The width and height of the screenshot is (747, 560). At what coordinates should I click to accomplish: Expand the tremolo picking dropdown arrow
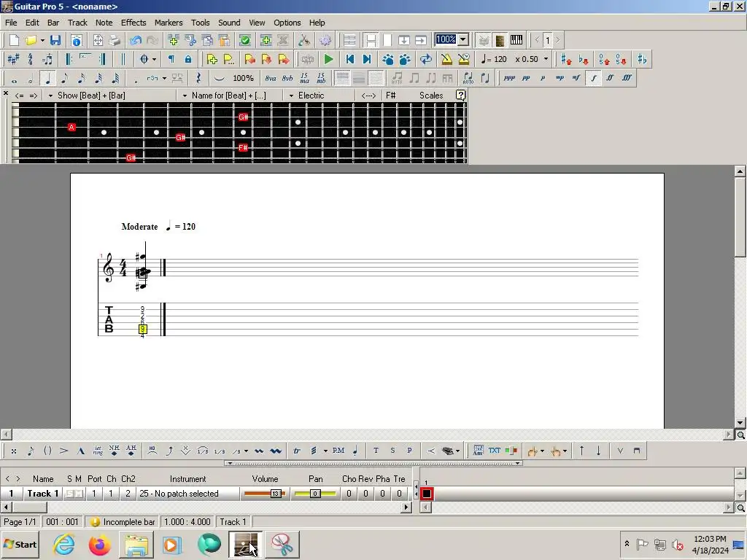325,451
